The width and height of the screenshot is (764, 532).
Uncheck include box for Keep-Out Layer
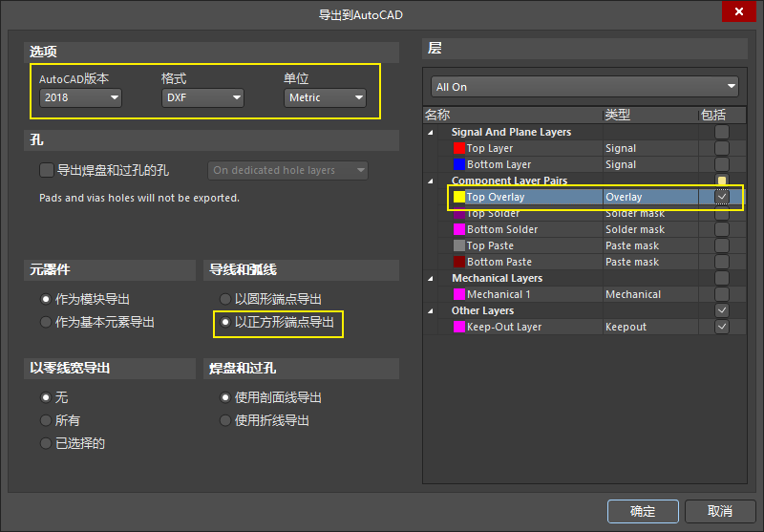coord(722,327)
